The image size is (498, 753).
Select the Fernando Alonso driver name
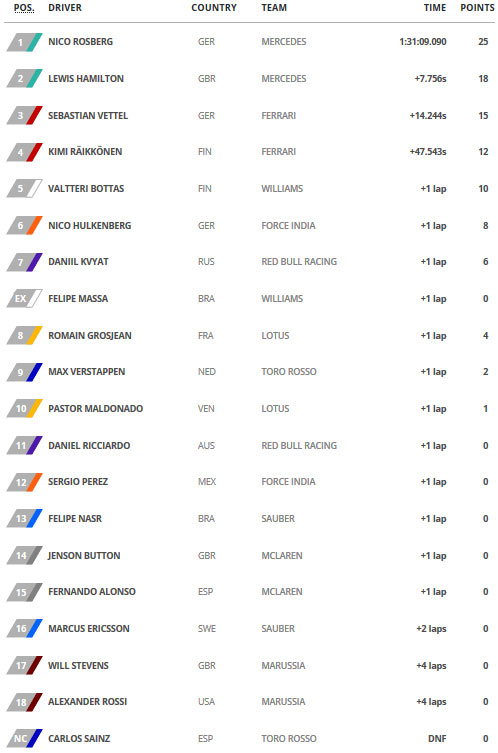click(x=92, y=592)
